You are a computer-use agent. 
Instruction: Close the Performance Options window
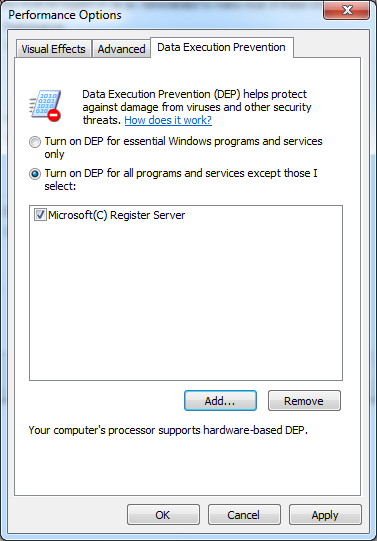tap(347, 10)
